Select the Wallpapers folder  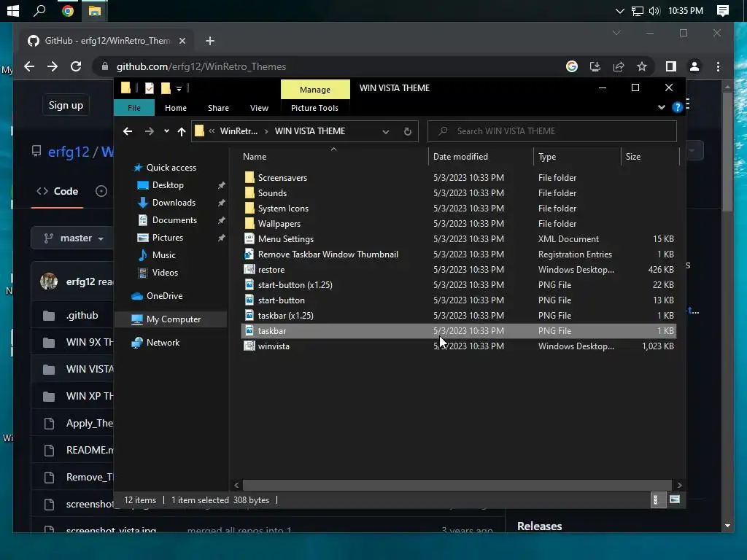coord(279,224)
